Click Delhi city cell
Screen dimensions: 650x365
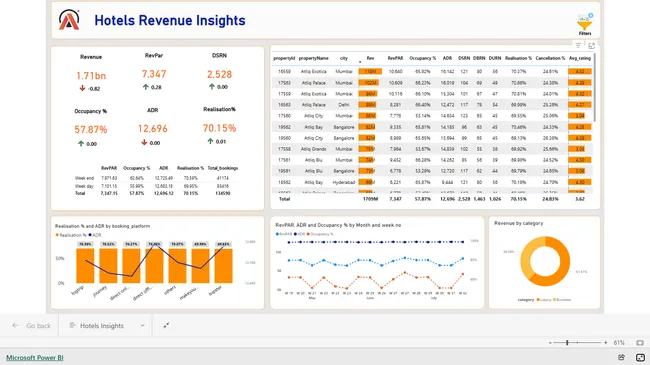coord(344,105)
